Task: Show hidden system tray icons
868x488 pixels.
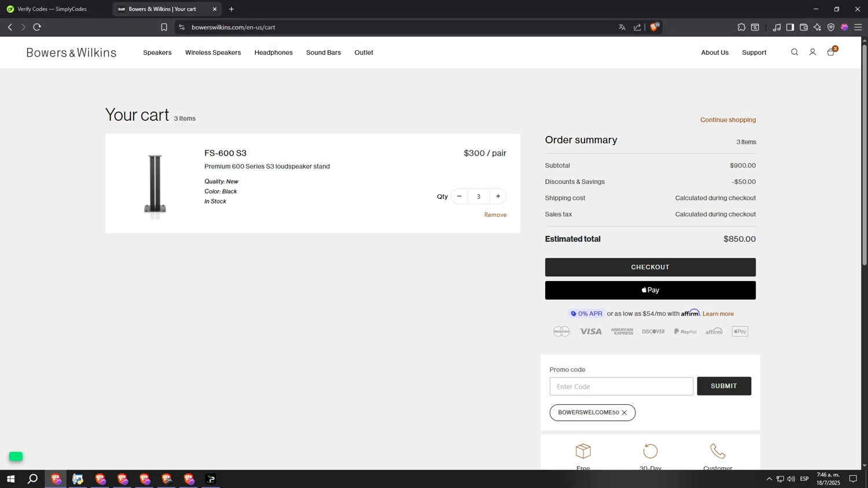Action: click(769, 479)
